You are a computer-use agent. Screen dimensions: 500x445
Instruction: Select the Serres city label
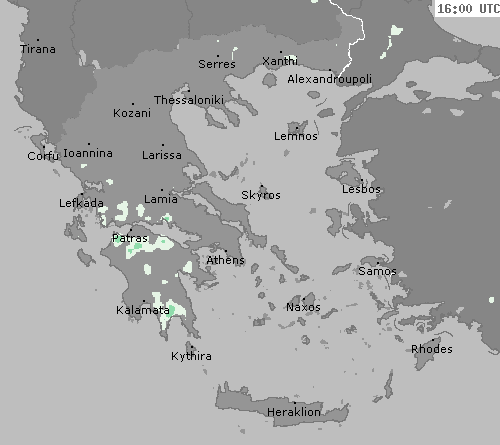pos(217,64)
